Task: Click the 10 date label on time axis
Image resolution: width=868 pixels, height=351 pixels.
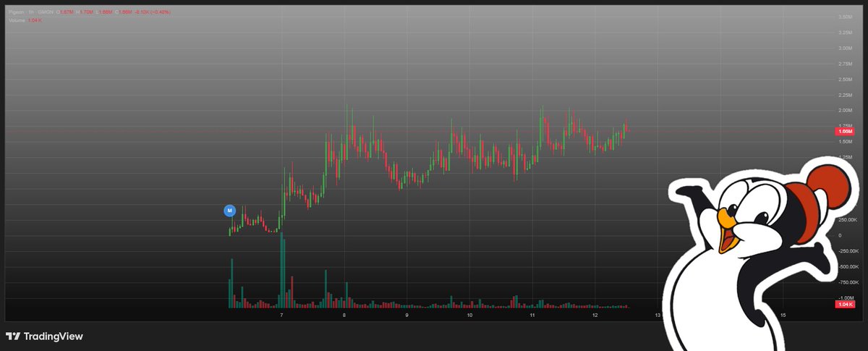Action: click(x=469, y=316)
